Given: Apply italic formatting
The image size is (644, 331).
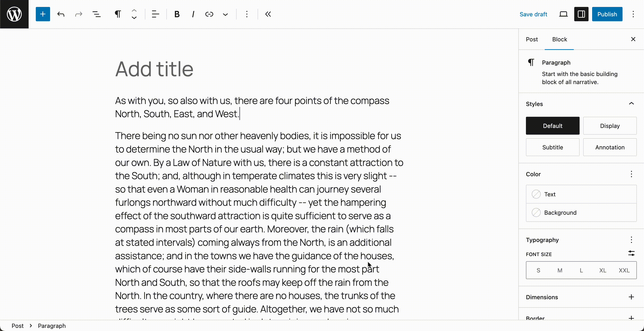Looking at the screenshot, I should tap(193, 14).
